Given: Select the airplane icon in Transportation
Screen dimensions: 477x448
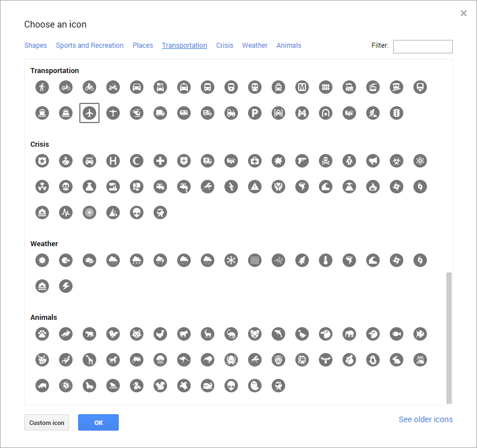Looking at the screenshot, I should (x=89, y=113).
